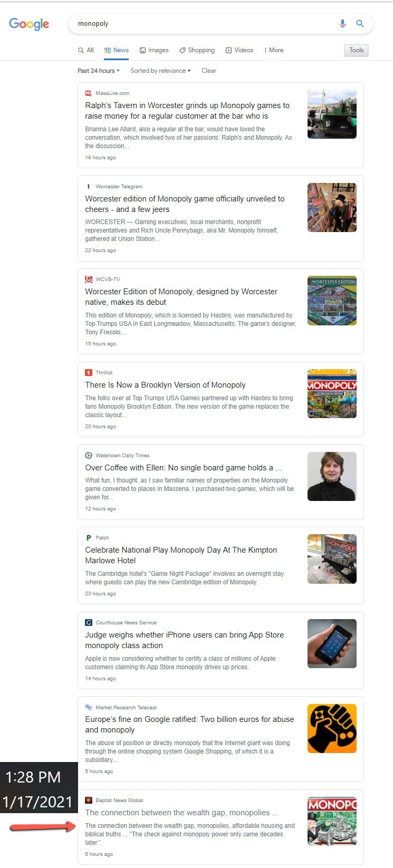Screen dimensions: 393x868
Task: Open the Worcester Edition board thumbnail
Action: (332, 301)
